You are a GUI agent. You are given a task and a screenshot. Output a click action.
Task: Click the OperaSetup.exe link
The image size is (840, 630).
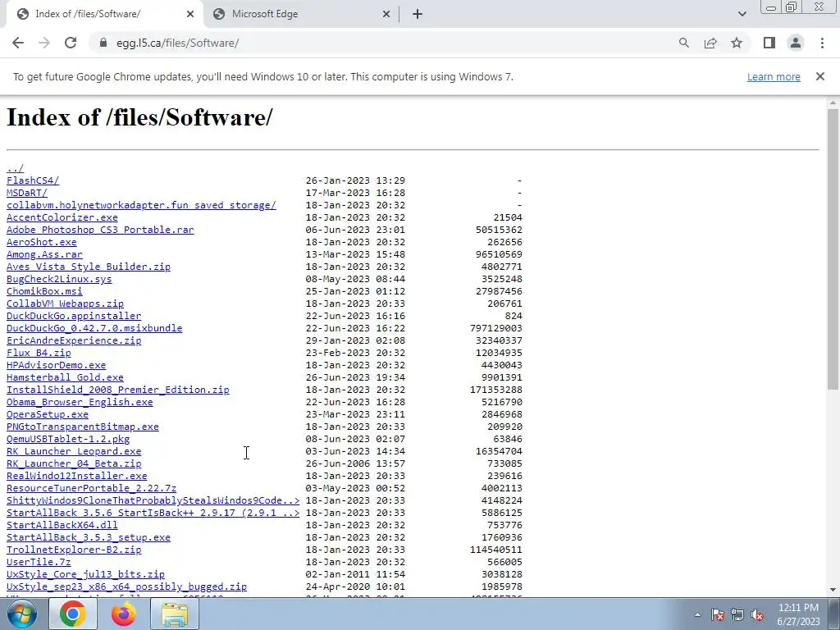point(48,414)
